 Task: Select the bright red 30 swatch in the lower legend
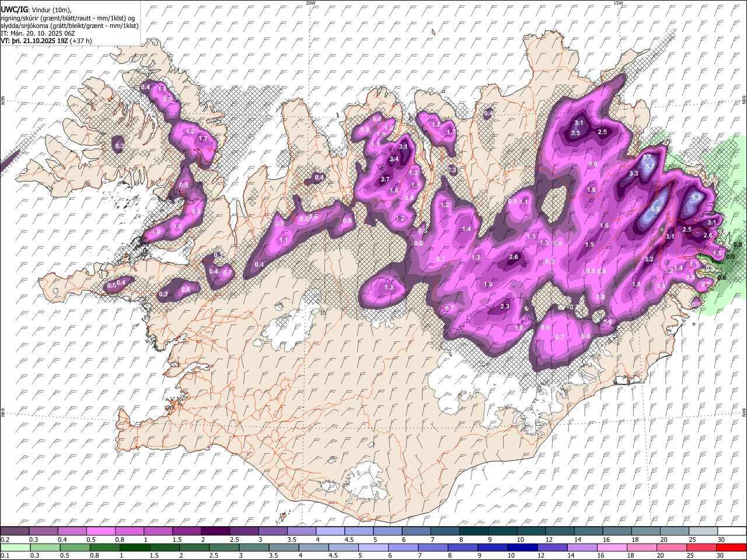click(x=732, y=548)
